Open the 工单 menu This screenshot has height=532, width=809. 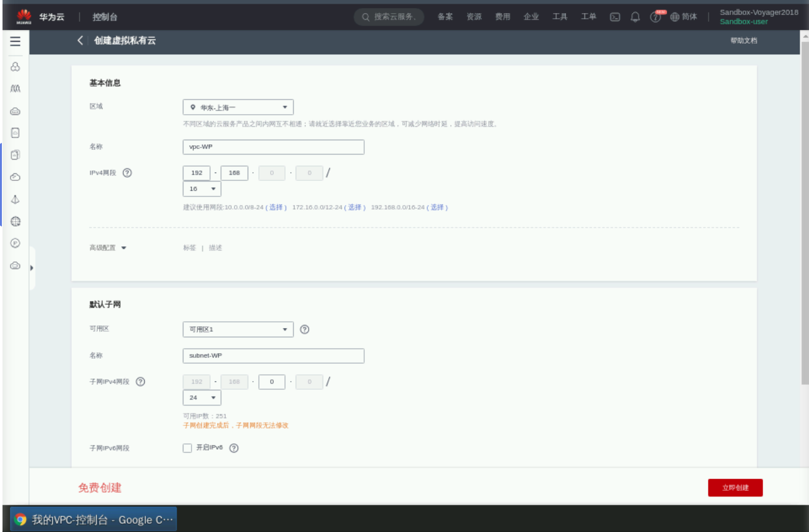(x=589, y=17)
